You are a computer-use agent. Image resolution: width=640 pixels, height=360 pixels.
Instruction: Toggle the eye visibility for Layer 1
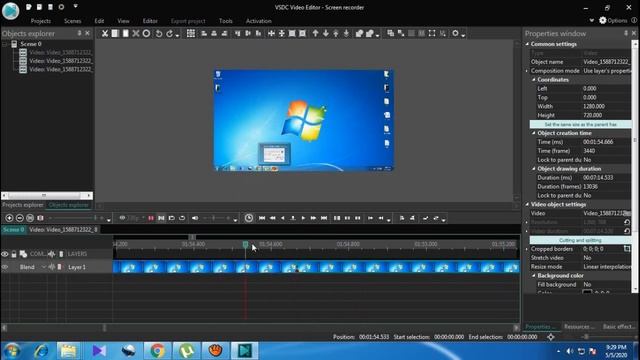pyautogui.click(x=5, y=267)
